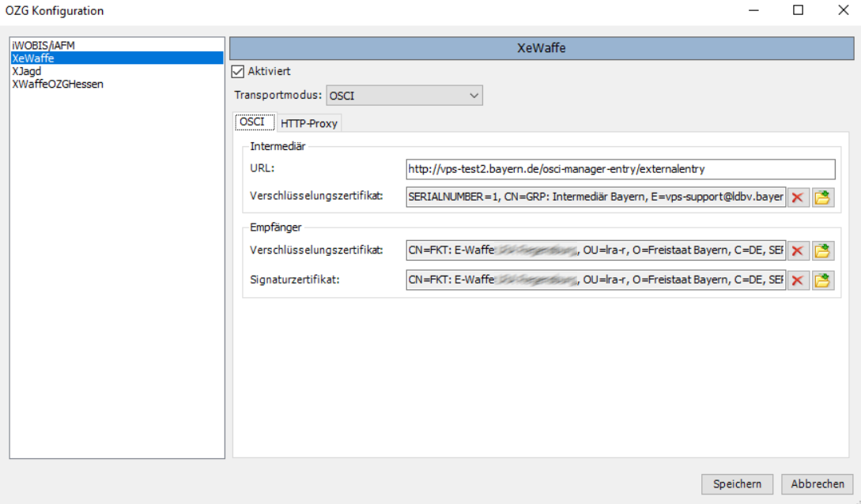Click the Empfänger Verschlüsselungszertifikat text field
The width and height of the screenshot is (861, 504).
coord(595,251)
